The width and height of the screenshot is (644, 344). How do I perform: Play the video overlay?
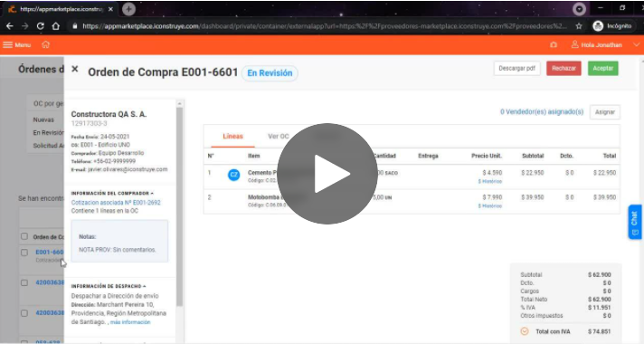[x=327, y=174]
